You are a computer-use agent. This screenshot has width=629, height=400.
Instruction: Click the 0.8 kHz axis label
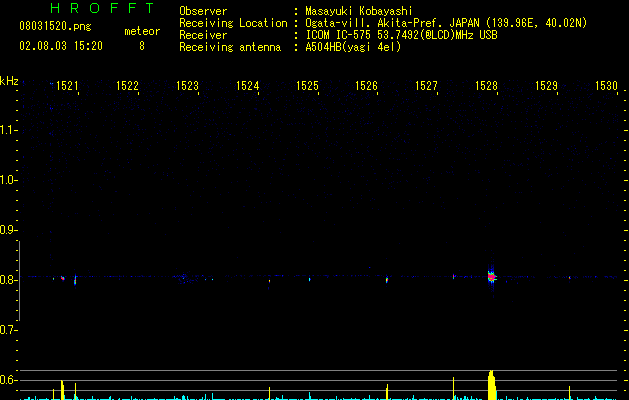coord(8,280)
